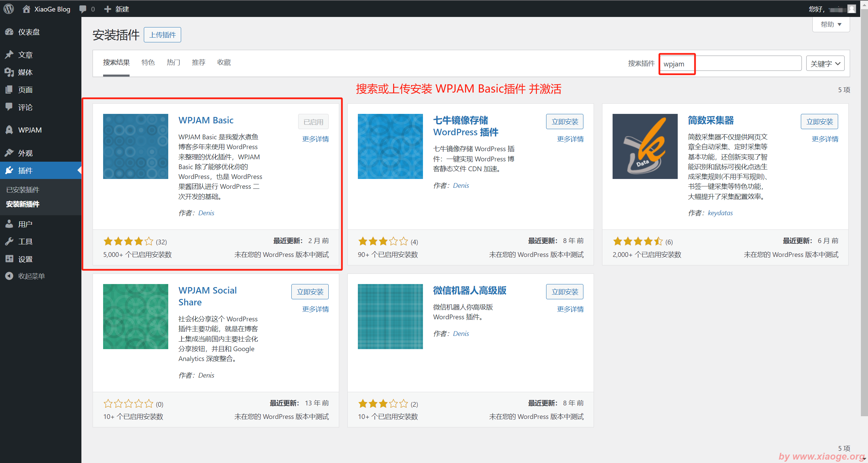Click the Settings (设置) sidebar icon
The width and height of the screenshot is (868, 463).
(x=9, y=259)
